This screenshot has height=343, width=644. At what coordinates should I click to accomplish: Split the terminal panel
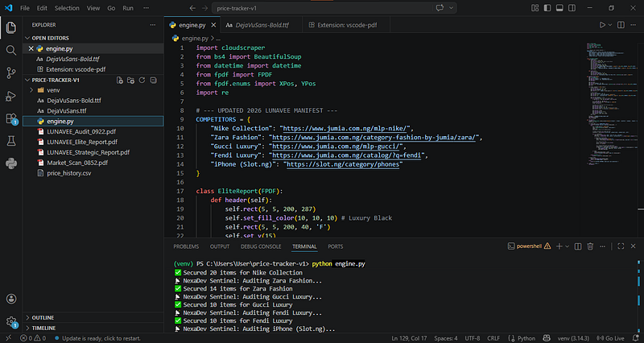(578, 246)
